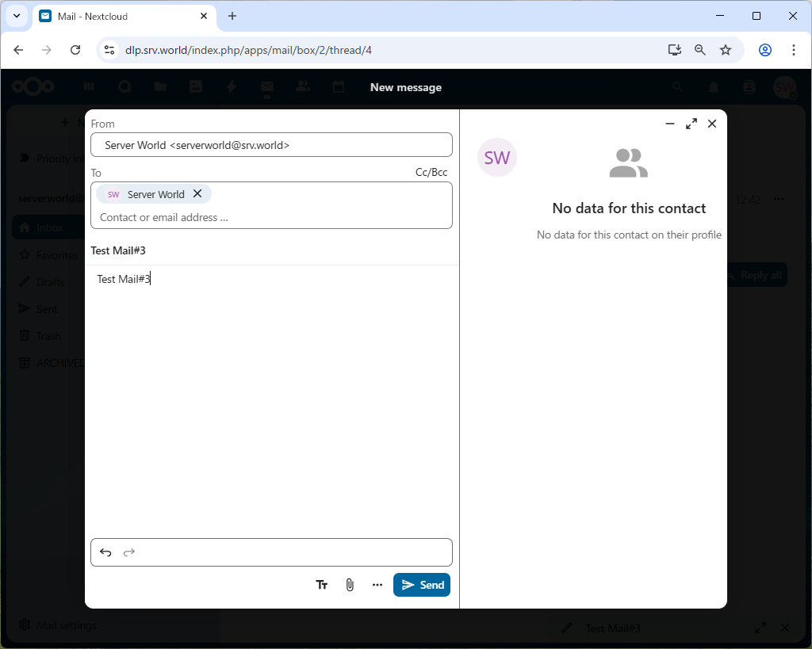Viewport: 812px width, 649px height.
Task: Send the Test Mail#3 message
Action: pyautogui.click(x=422, y=585)
